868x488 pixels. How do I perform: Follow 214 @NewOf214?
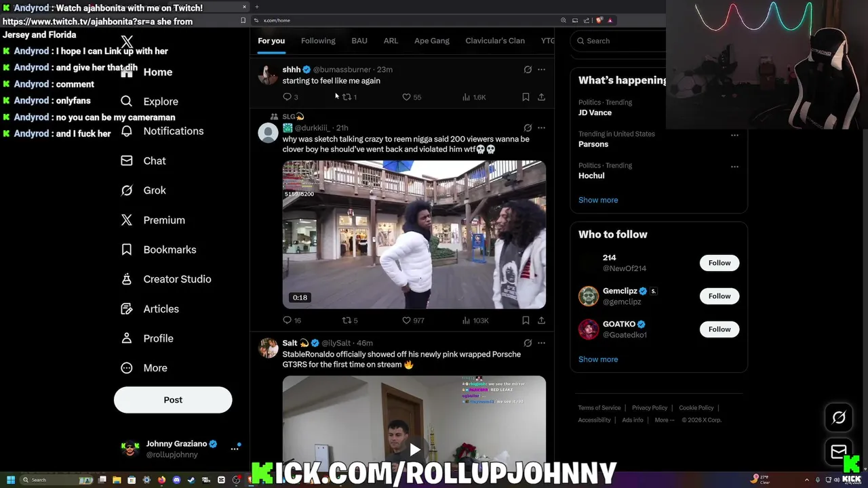point(719,263)
